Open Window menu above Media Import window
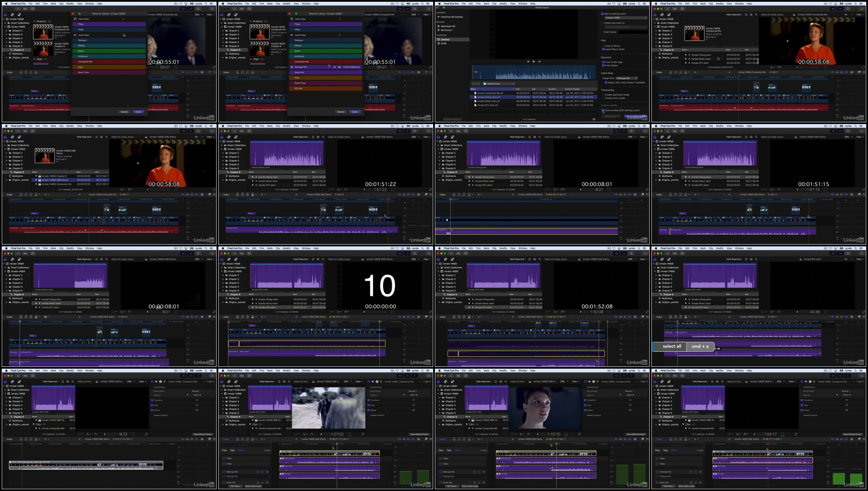Screen dimensions: 868x491 click(x=523, y=4)
